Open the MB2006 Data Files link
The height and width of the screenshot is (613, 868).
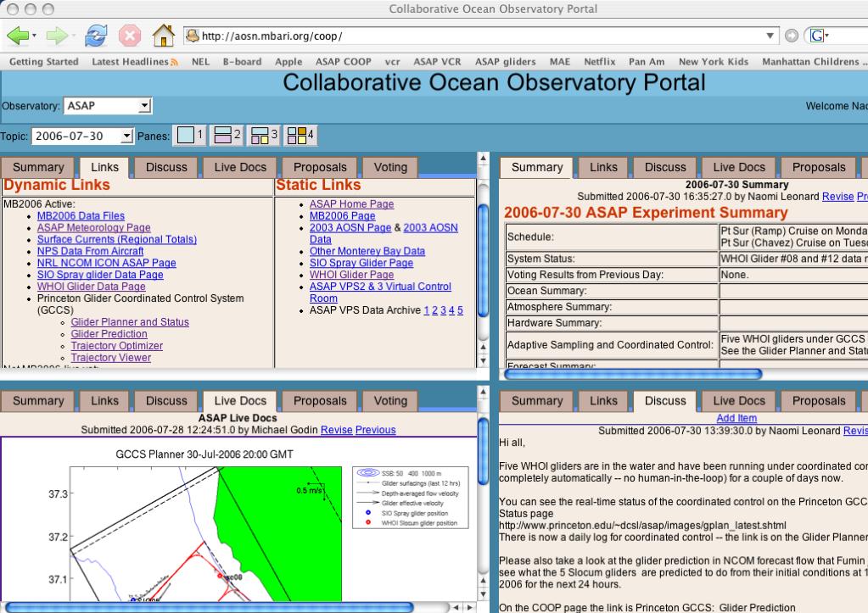tap(81, 215)
